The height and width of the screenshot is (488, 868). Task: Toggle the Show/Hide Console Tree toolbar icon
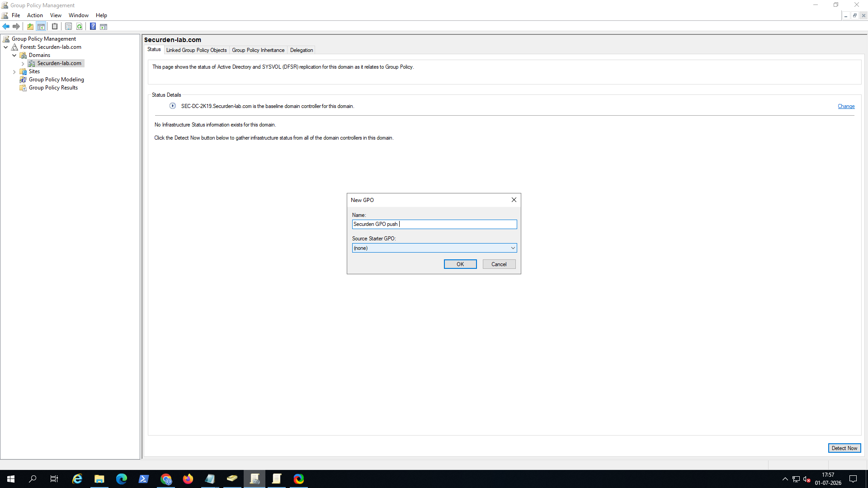(41, 27)
